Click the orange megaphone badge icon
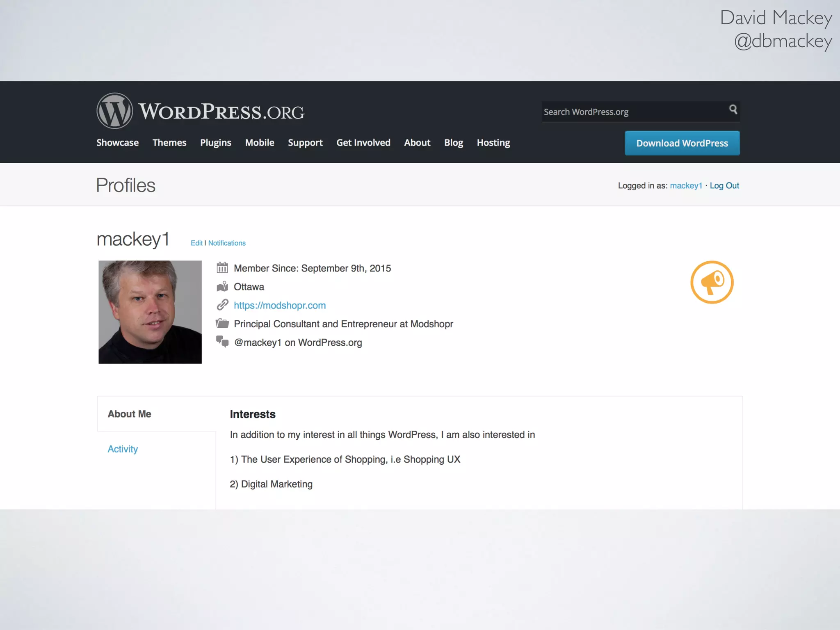This screenshot has height=630, width=840. [x=712, y=282]
